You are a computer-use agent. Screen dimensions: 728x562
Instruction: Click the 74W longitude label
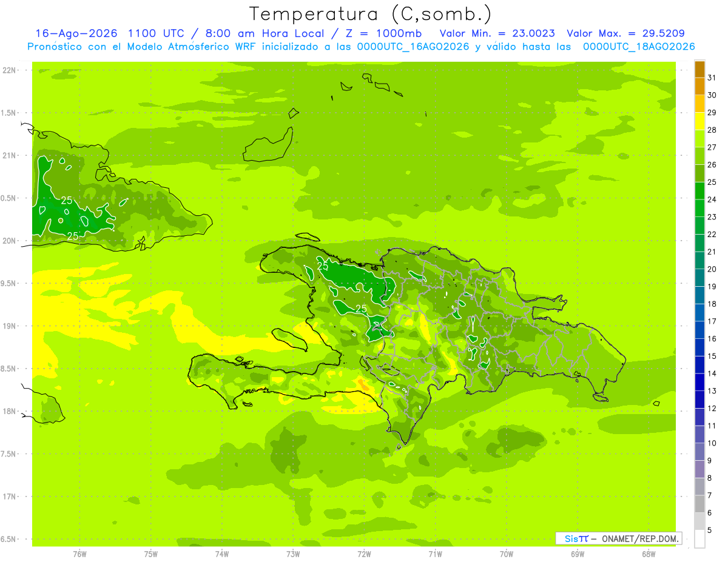[x=221, y=554]
